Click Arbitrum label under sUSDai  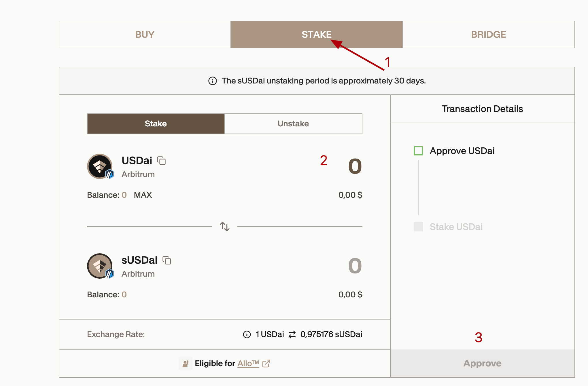[138, 274]
